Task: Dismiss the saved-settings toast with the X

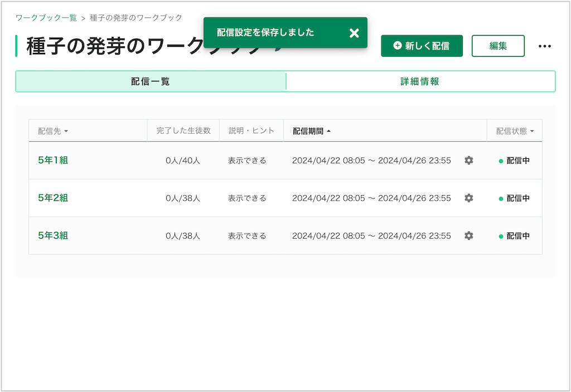Action: click(354, 33)
